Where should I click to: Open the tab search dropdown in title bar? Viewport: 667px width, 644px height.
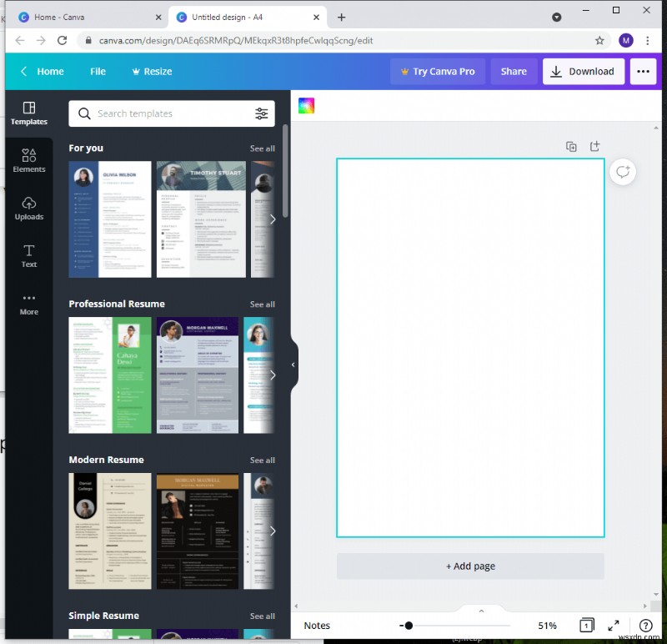(556, 17)
